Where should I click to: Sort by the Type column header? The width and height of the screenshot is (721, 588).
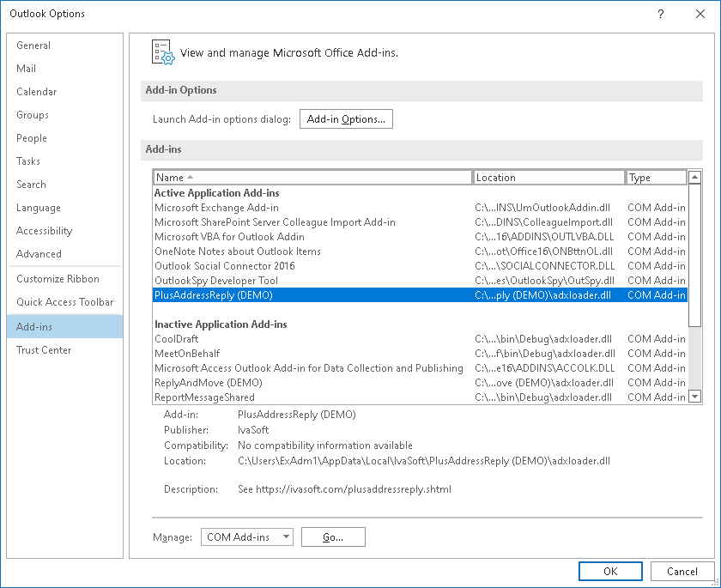pos(656,178)
